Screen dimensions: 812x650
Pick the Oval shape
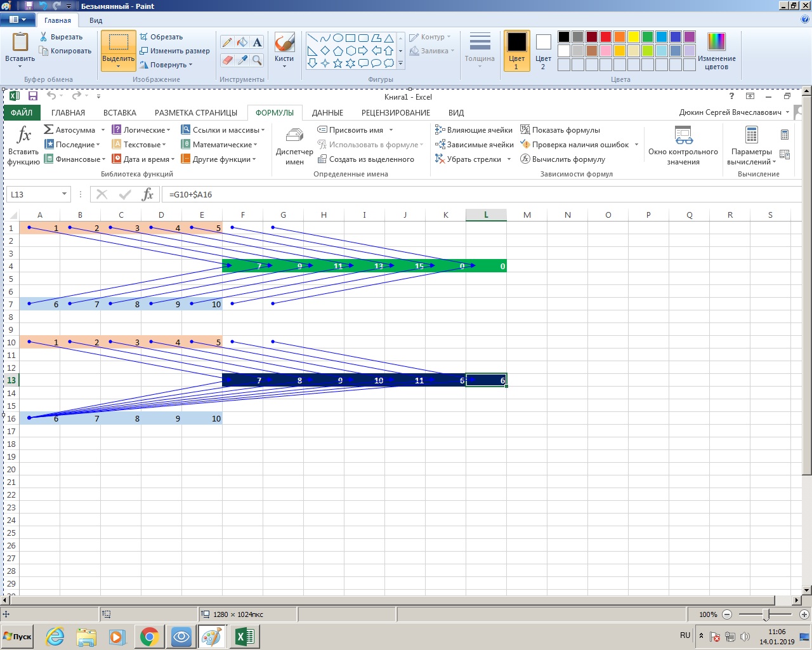(337, 38)
